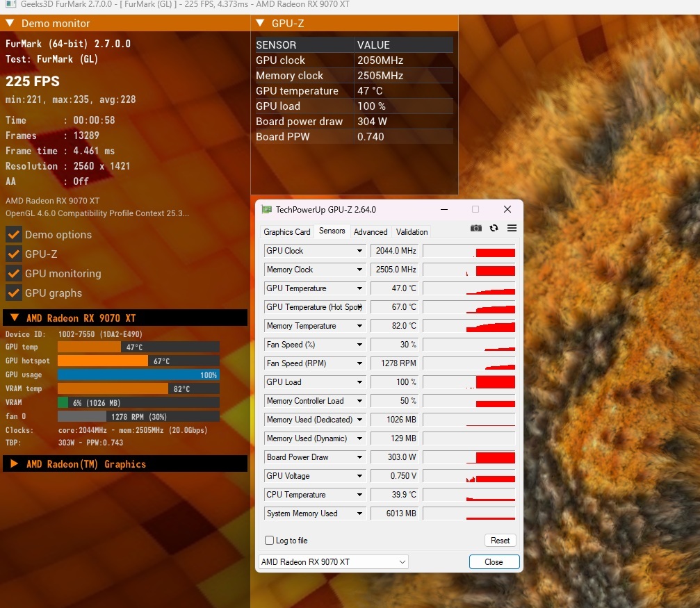The width and height of the screenshot is (700, 608).
Task: Click the Board Power Draw history graph
Action: point(469,457)
